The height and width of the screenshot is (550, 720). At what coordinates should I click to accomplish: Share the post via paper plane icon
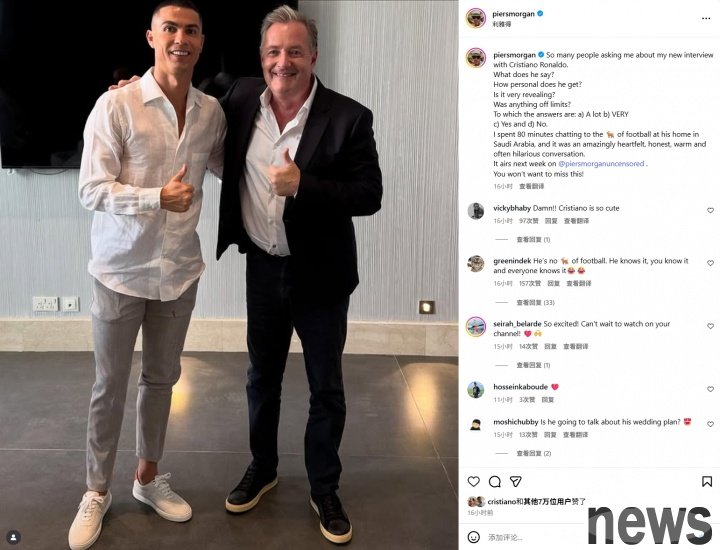[516, 481]
